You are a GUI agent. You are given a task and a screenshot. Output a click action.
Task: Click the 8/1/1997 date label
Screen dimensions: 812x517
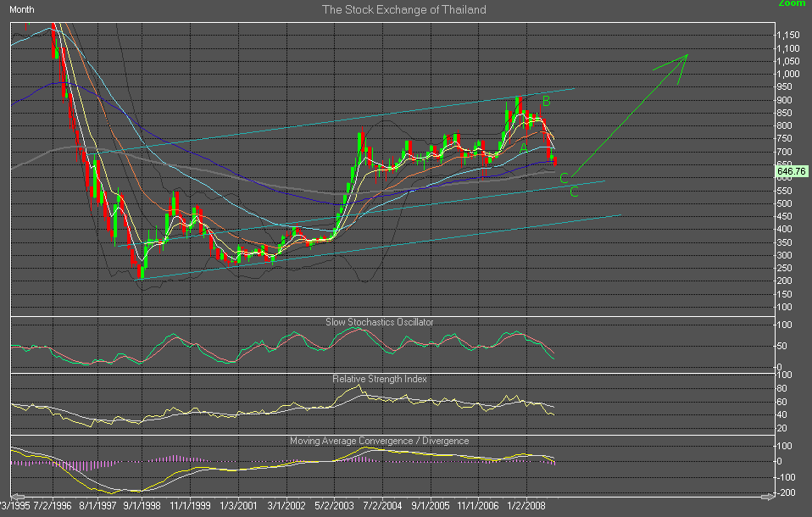point(97,506)
